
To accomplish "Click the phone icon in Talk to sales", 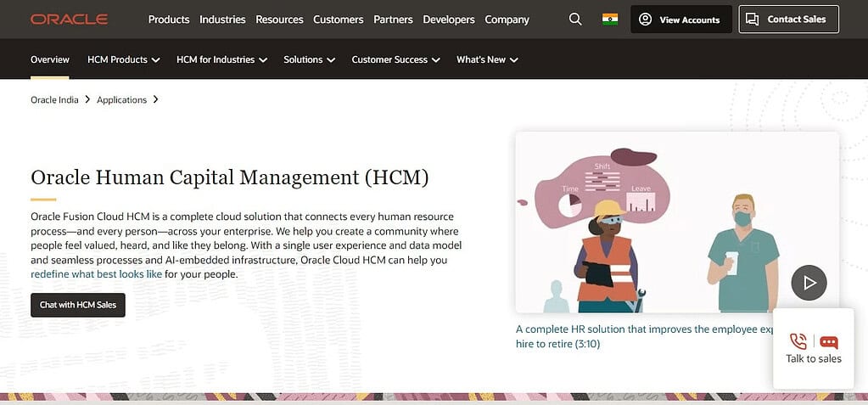I will (x=798, y=340).
